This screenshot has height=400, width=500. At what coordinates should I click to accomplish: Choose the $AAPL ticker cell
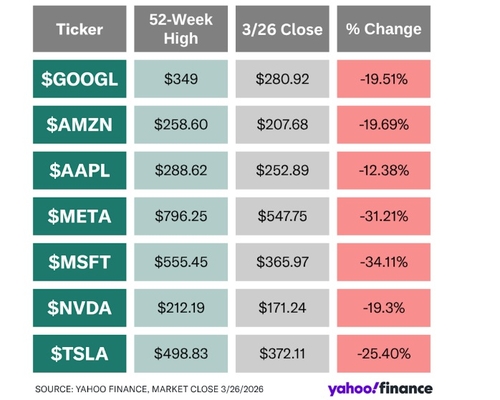pyautogui.click(x=80, y=170)
